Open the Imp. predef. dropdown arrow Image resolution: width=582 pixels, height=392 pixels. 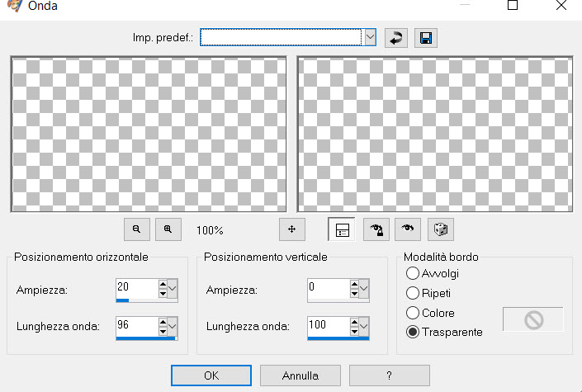pos(370,37)
